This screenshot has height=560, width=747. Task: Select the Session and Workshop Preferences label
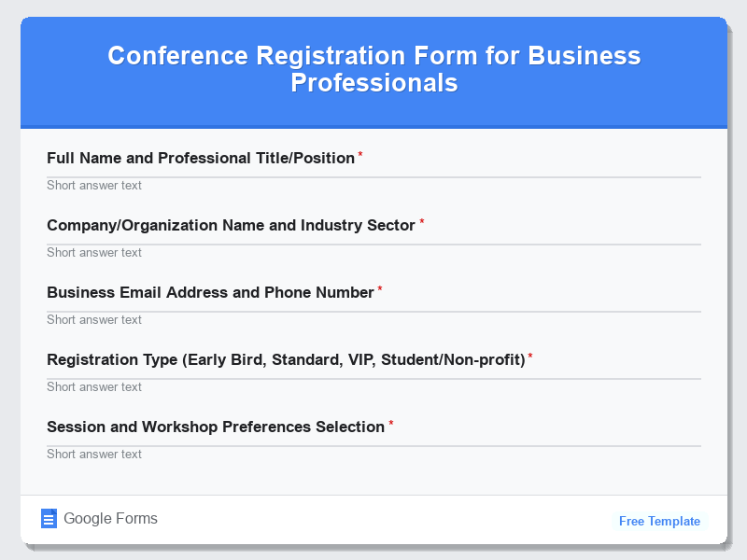[x=217, y=427]
